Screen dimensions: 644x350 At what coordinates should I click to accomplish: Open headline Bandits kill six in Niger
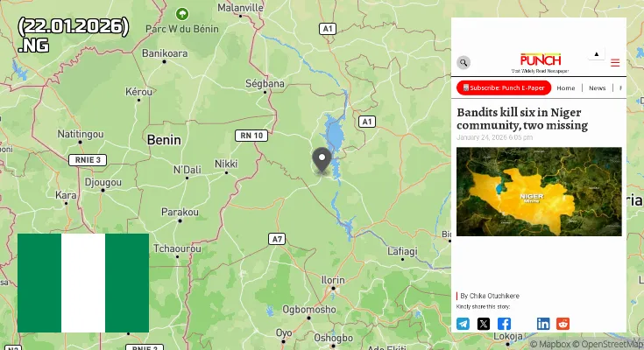tap(522, 119)
